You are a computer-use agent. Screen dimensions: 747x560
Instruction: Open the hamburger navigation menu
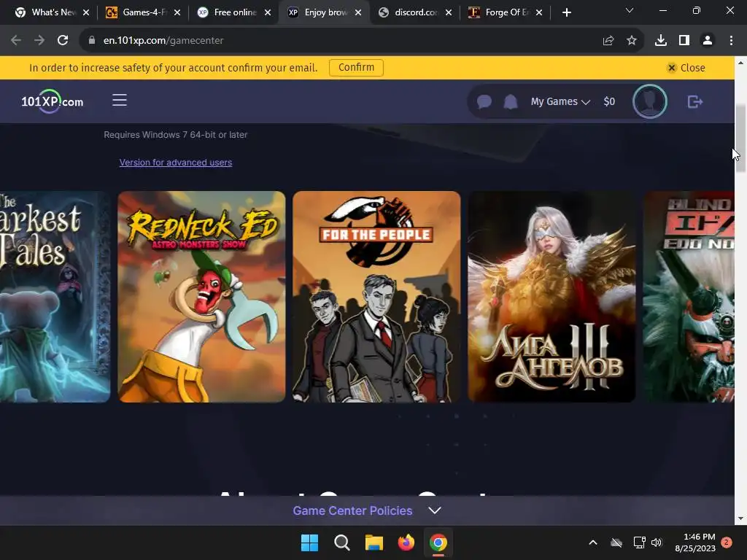(120, 100)
